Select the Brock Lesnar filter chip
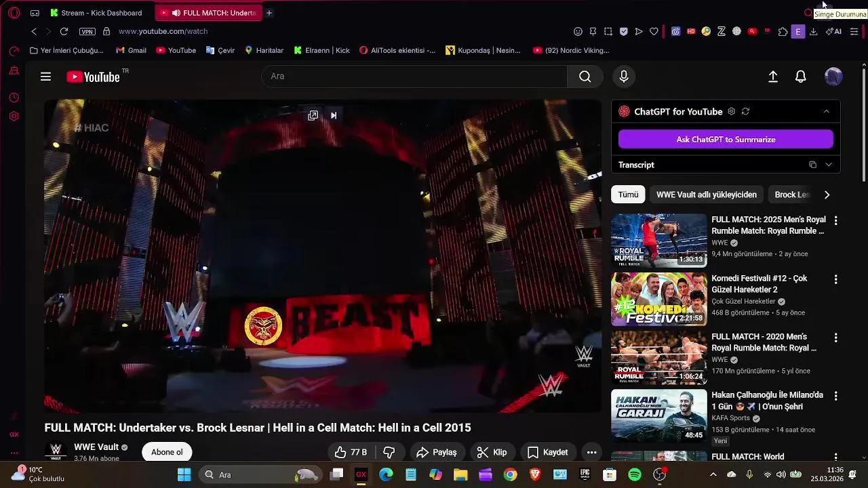The width and height of the screenshot is (868, 488). tap(792, 195)
